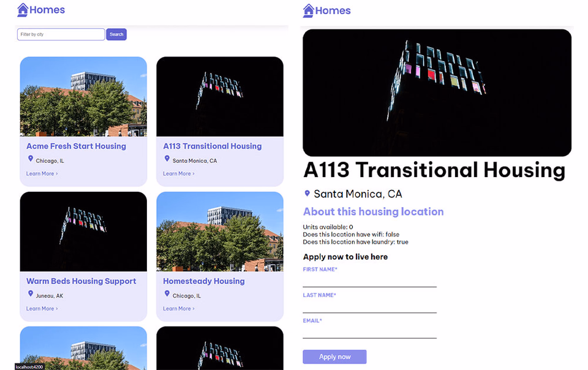Click the Homesteady Housing title
Image resolution: width=588 pixels, height=370 pixels.
[203, 281]
